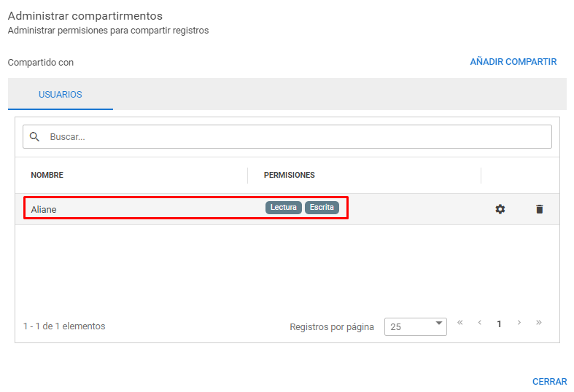Jump to last page of results

tap(539, 323)
